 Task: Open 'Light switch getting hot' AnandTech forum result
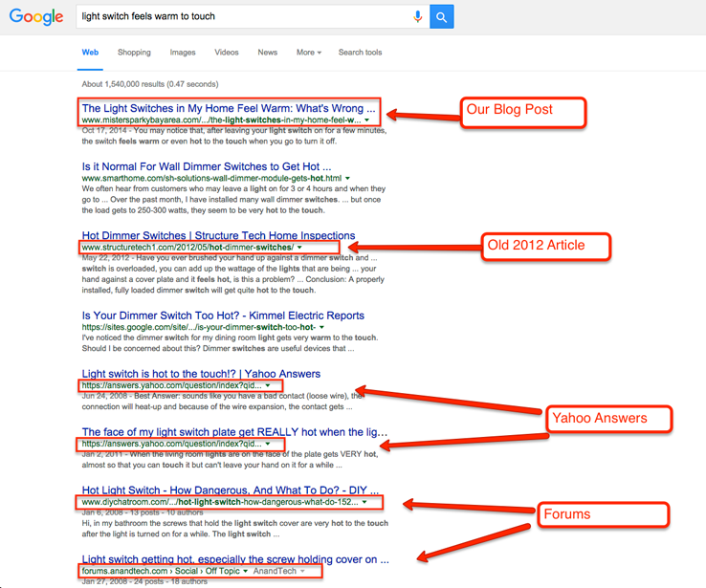(x=235, y=559)
